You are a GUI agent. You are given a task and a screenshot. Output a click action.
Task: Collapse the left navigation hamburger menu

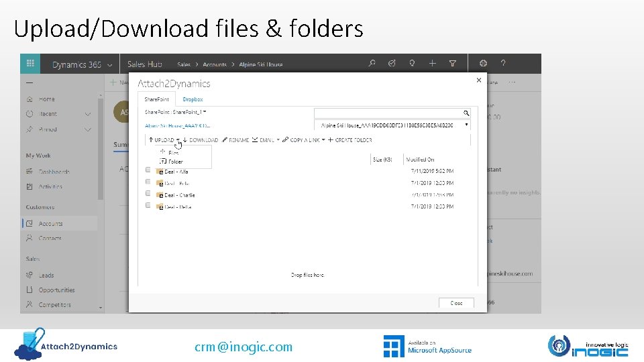30,82
